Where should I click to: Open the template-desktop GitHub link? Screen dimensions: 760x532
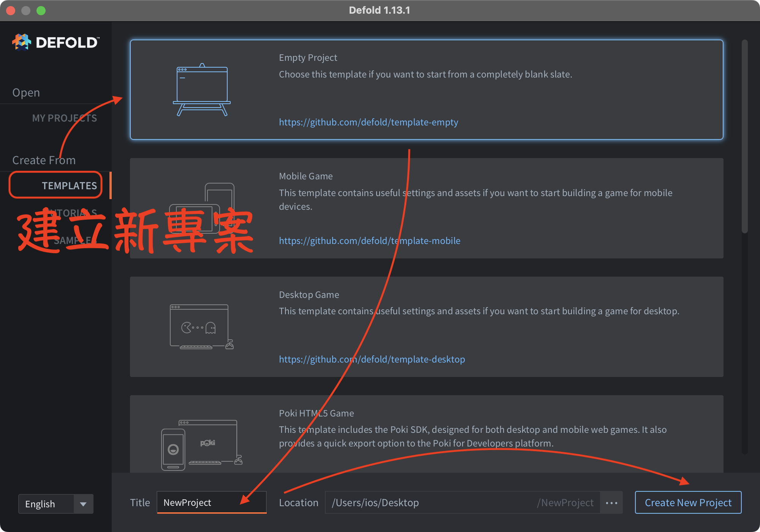click(x=372, y=359)
